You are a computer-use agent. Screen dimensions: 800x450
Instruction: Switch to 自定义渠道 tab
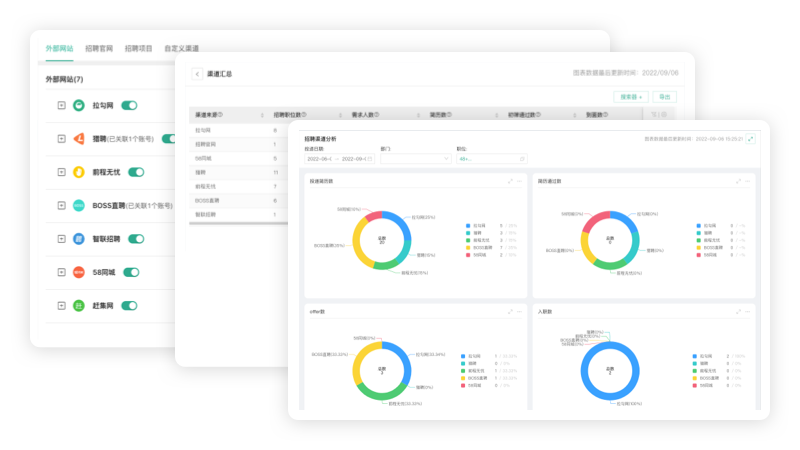[x=182, y=48]
